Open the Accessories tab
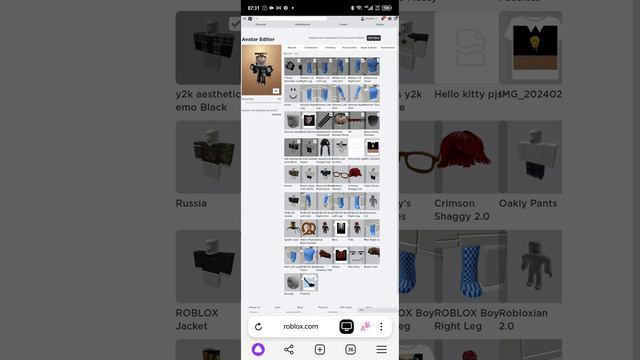The image size is (640, 360). pyautogui.click(x=349, y=48)
